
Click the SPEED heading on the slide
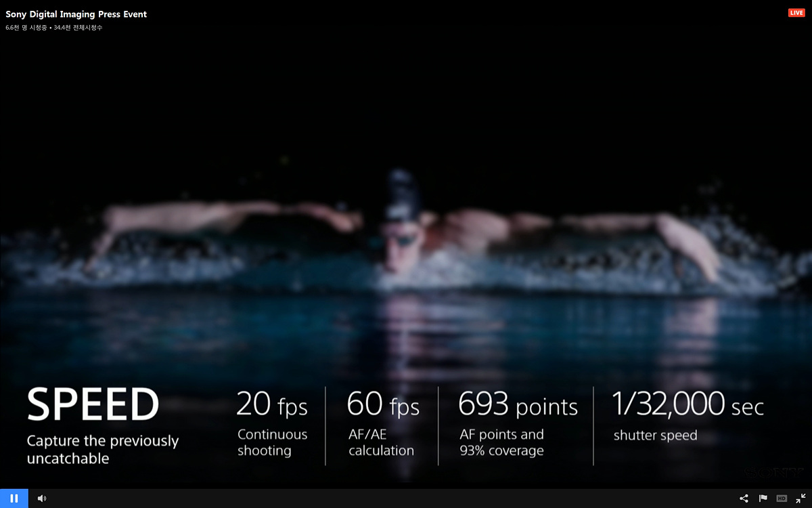click(93, 405)
